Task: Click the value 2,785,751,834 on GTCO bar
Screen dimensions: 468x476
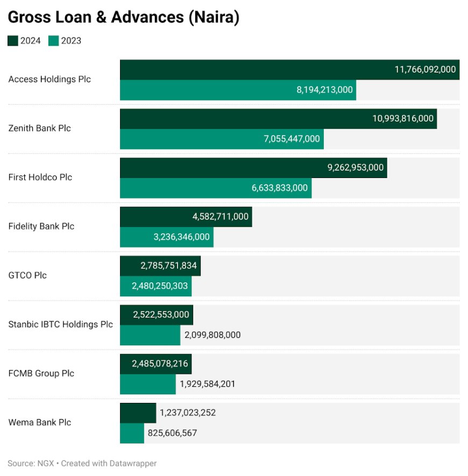Action: pos(168,266)
